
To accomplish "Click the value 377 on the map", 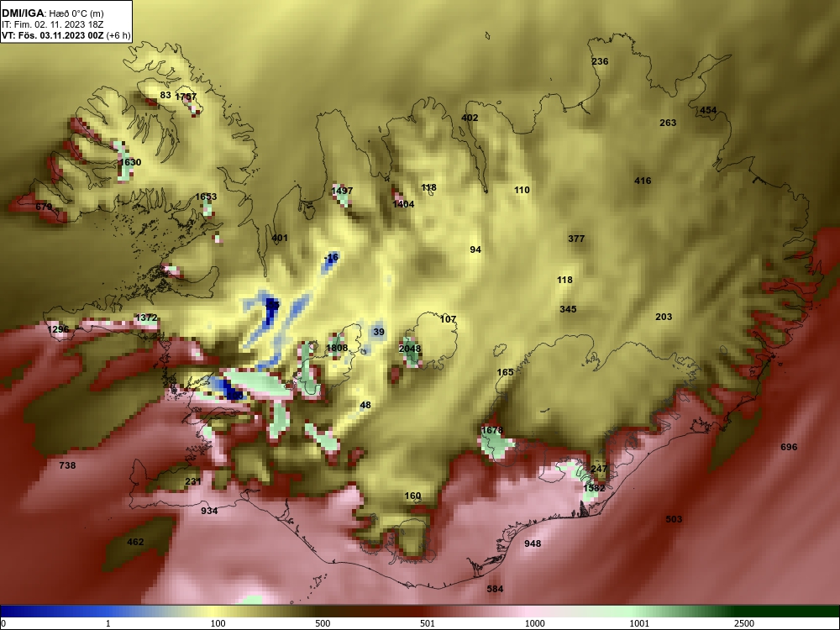I will [x=576, y=239].
